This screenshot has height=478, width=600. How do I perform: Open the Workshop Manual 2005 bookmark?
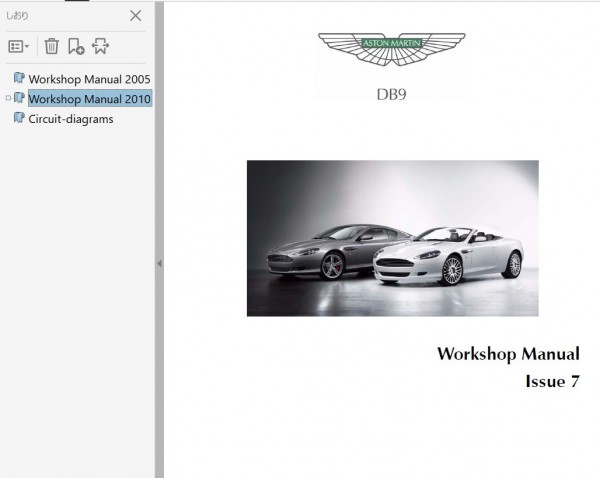click(89, 79)
